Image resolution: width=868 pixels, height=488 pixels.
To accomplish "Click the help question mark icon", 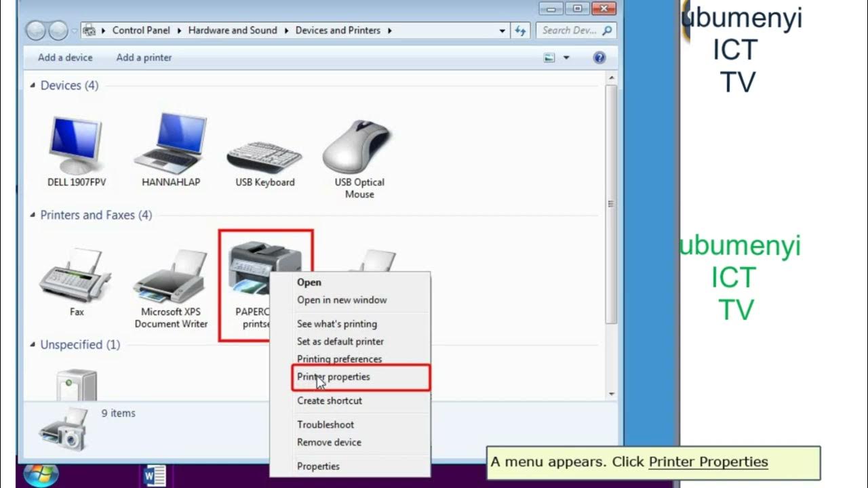I will pyautogui.click(x=599, y=58).
